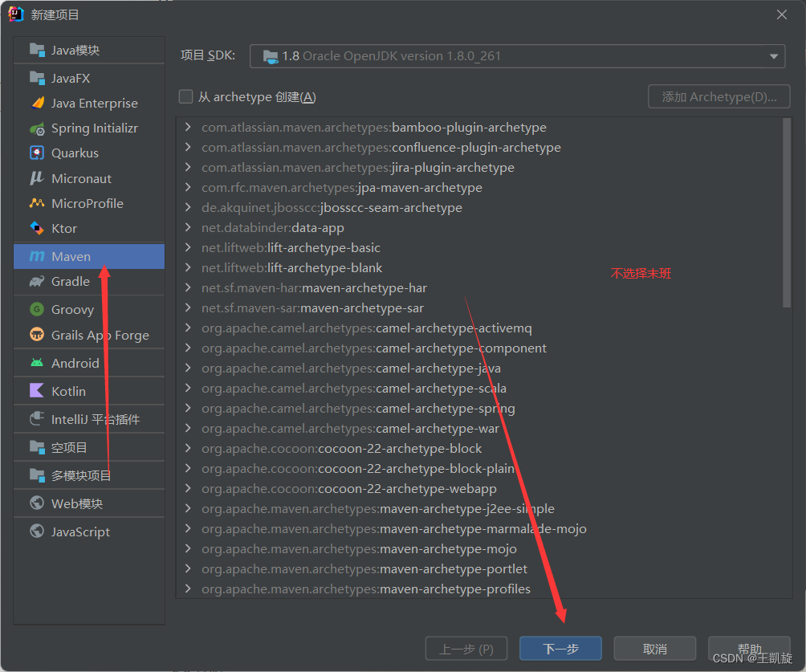Image resolution: width=806 pixels, height=672 pixels.
Task: Select cocoon-22-archetype-webapp row
Action: [479, 488]
